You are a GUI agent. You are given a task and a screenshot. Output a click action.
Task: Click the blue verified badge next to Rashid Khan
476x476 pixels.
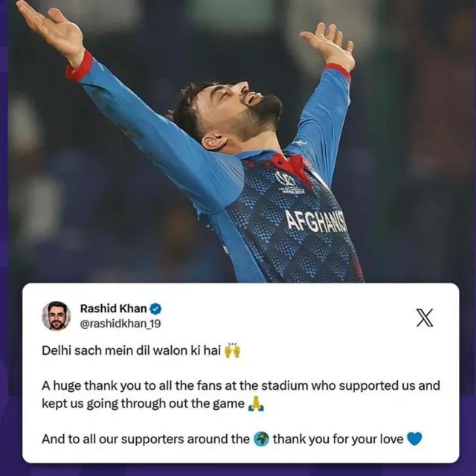point(155,309)
